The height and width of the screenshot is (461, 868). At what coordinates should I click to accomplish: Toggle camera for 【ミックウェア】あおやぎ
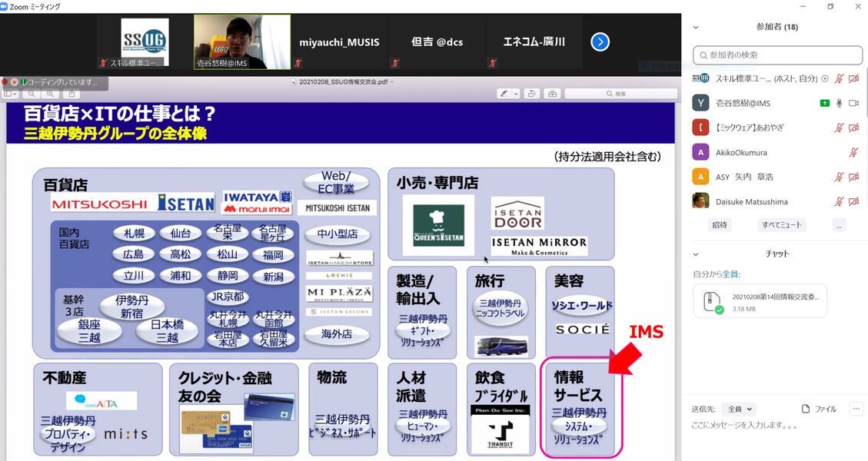pyautogui.click(x=853, y=128)
